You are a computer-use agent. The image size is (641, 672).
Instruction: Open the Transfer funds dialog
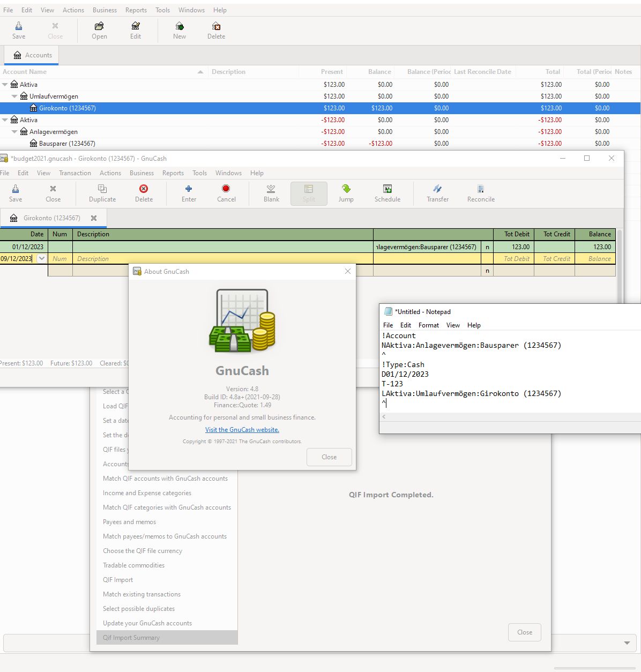click(x=437, y=193)
